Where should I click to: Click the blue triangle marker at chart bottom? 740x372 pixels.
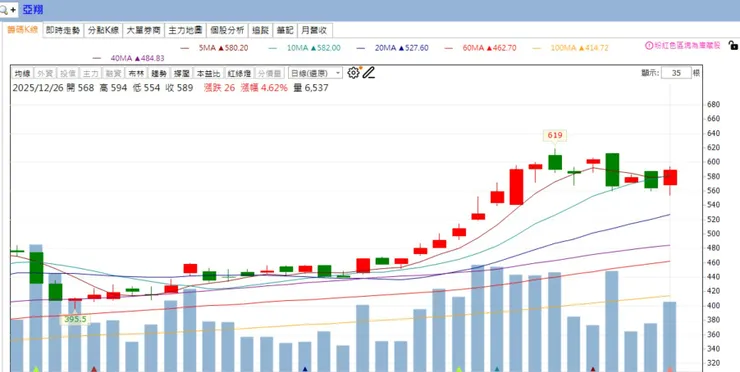pyautogui.click(x=305, y=369)
